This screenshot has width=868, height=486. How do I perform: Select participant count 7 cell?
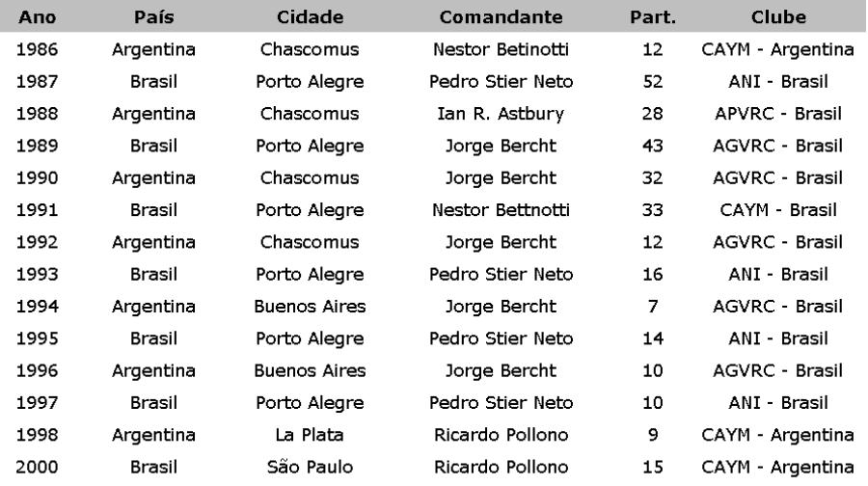click(x=653, y=306)
